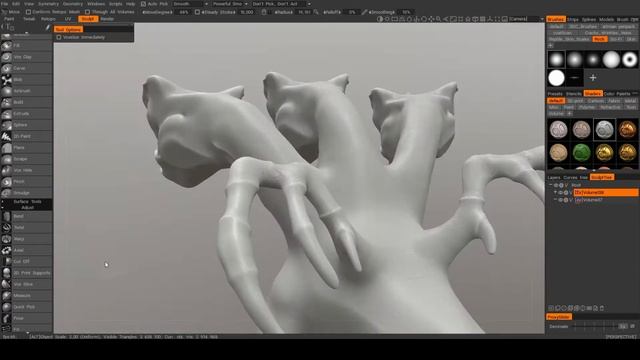Select the Cut Off tool
Image resolution: width=640 pixels, height=360 pixels.
(x=27, y=261)
